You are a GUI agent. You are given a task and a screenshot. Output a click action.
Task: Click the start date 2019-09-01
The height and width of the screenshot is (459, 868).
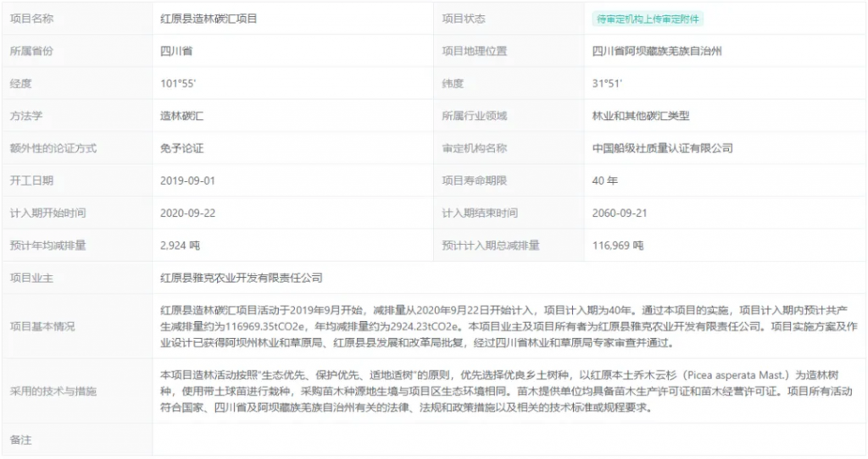tap(188, 180)
